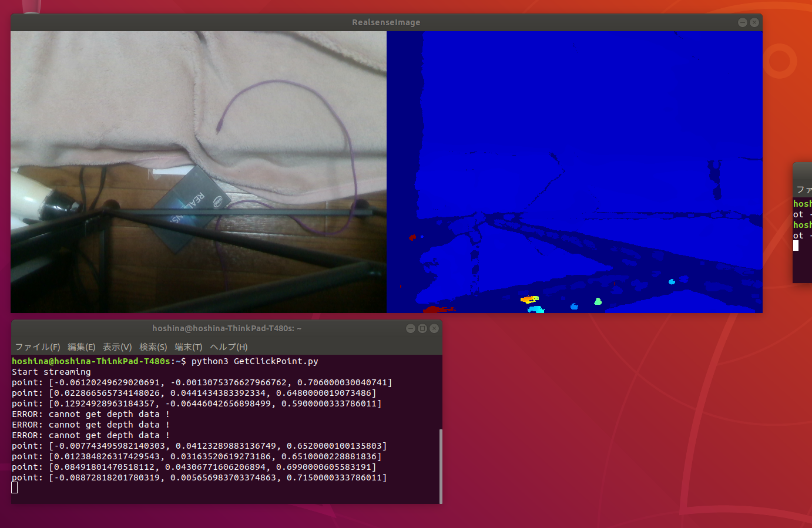
Task: Open the ヘルプ(H) menu in the terminal
Action: pos(228,347)
